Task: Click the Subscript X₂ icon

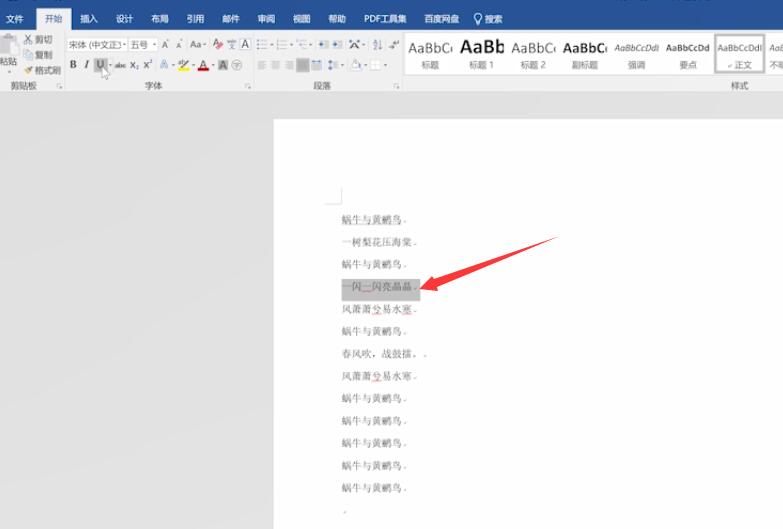Action: click(134, 65)
